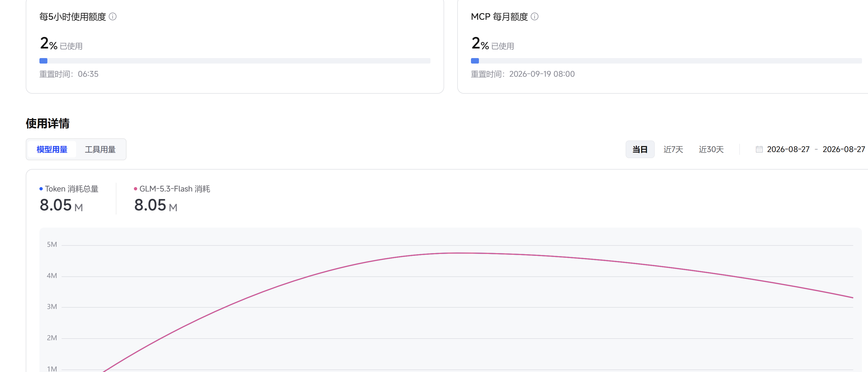Screen dimensions: 868x372
Task: Toggle the GLM-5.3-Flash 消耗 legend series
Action: coord(172,189)
